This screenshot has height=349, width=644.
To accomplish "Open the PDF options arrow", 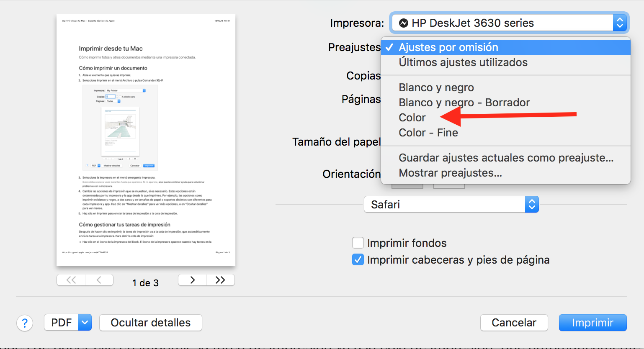I will point(85,323).
